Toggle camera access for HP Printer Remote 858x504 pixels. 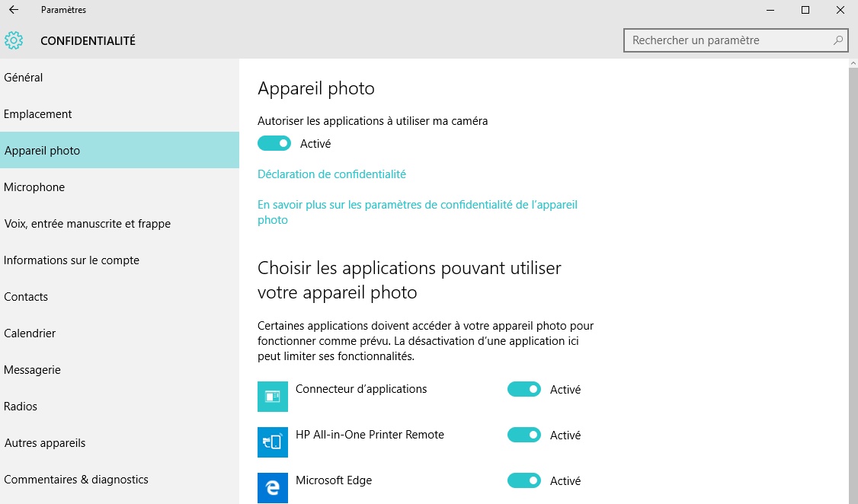(x=524, y=435)
